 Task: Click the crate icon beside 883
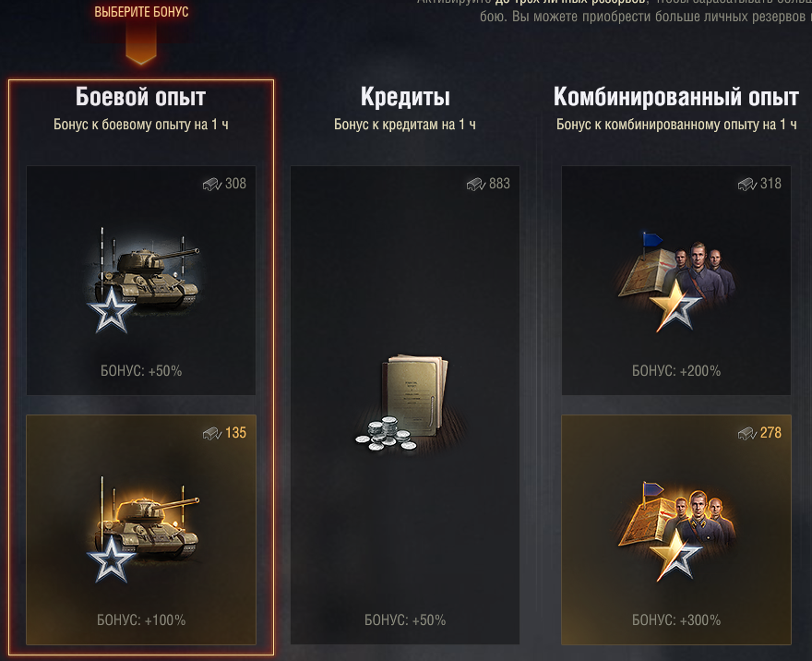point(476,184)
